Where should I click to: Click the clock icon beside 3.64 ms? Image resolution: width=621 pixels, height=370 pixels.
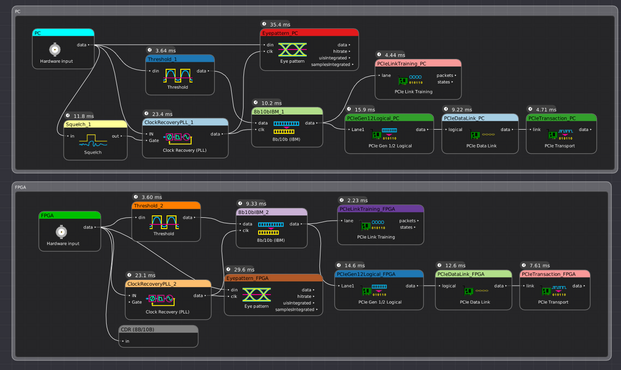[x=150, y=50]
